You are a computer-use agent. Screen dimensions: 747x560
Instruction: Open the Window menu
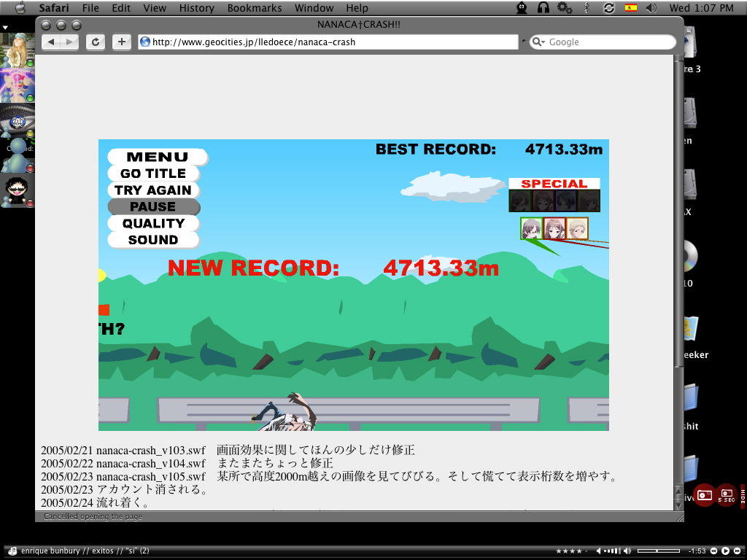314,8
